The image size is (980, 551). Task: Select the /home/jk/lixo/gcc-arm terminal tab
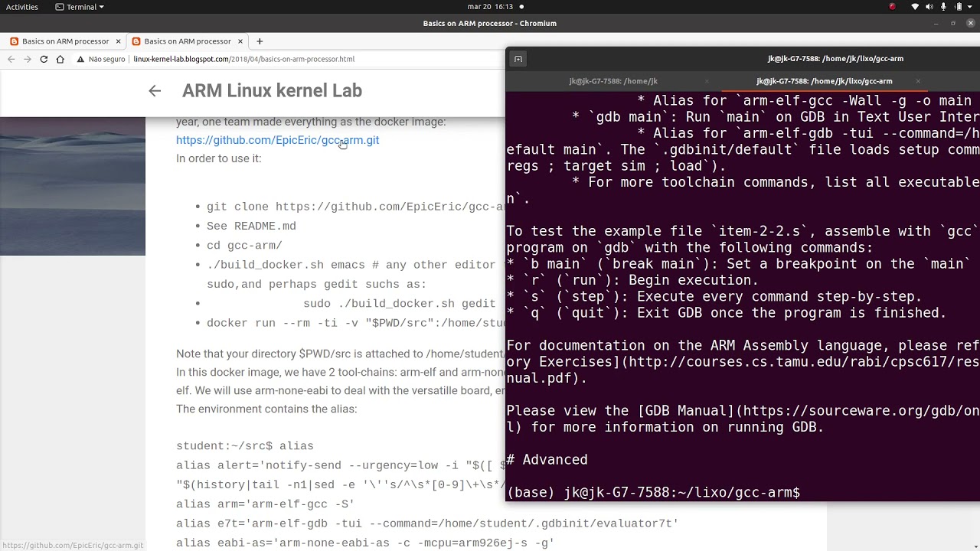(x=825, y=81)
